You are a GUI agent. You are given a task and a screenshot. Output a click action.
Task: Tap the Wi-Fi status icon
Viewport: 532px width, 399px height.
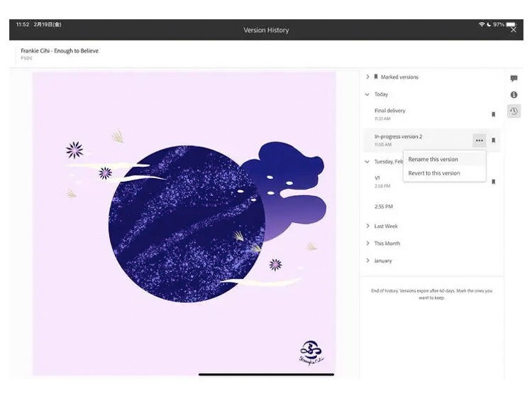point(482,24)
